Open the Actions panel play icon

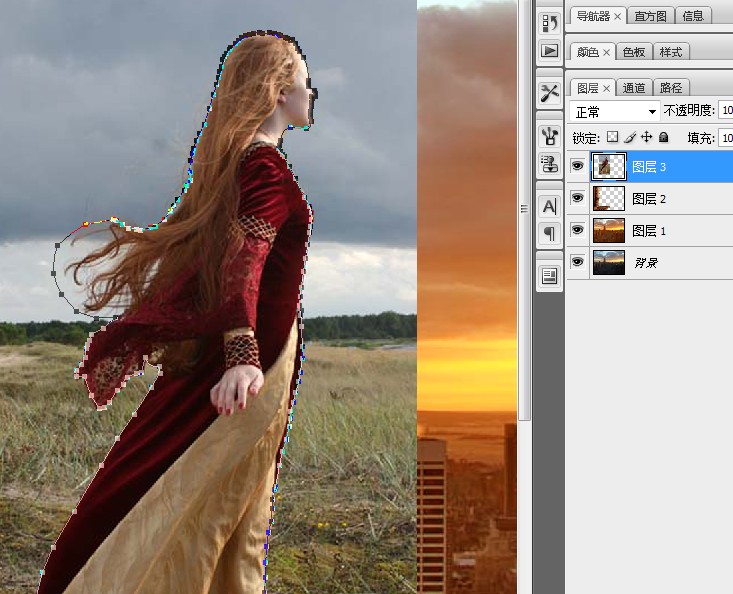549,50
